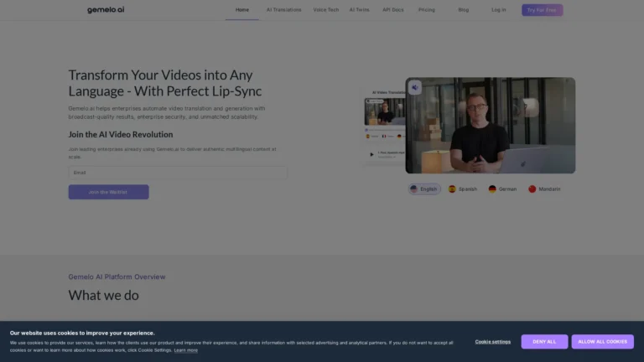The image size is (644, 362).
Task: Open the API Docs link
Action: 393,10
